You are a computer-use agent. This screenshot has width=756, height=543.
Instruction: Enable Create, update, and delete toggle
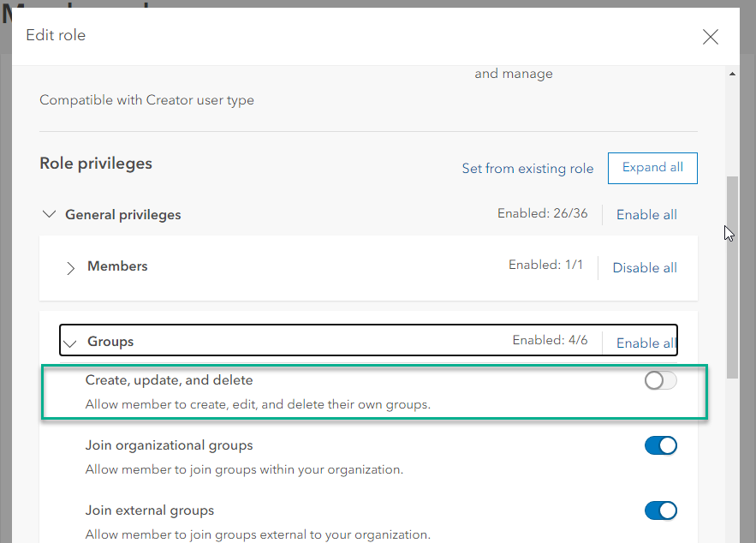[660, 381]
